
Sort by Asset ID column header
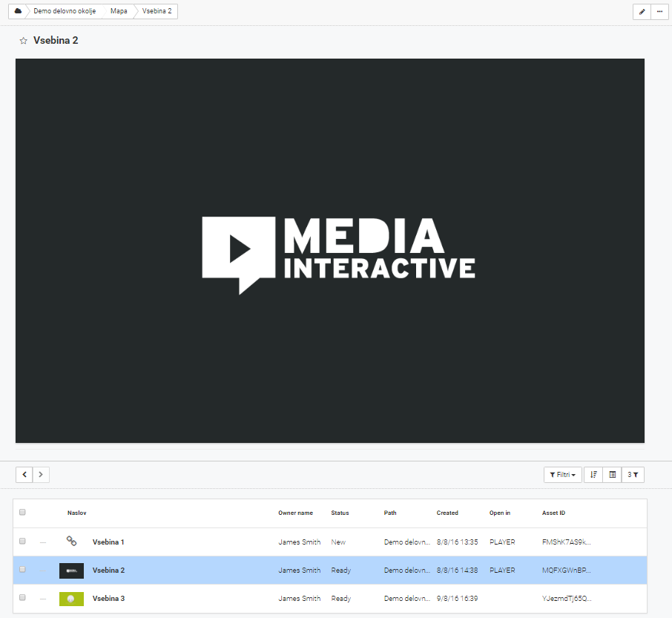pyautogui.click(x=554, y=513)
